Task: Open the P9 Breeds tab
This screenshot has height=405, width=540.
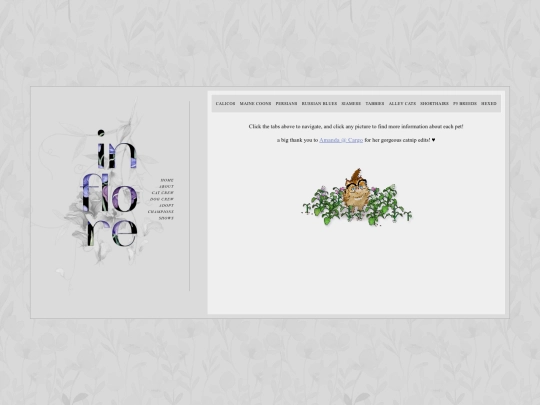Action: click(465, 104)
